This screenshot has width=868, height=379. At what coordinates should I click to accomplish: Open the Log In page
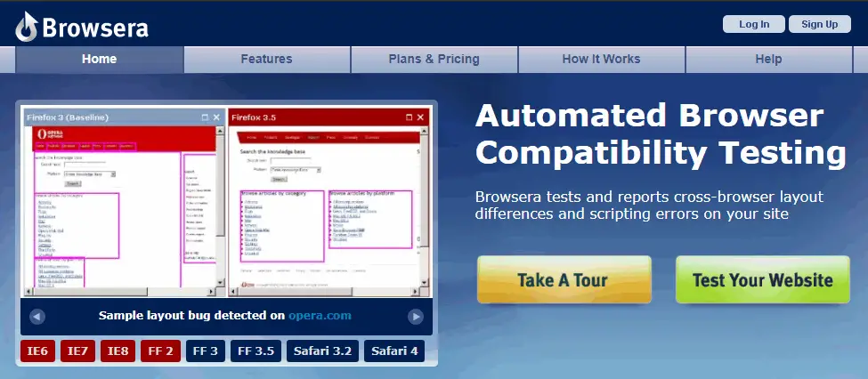coord(753,24)
